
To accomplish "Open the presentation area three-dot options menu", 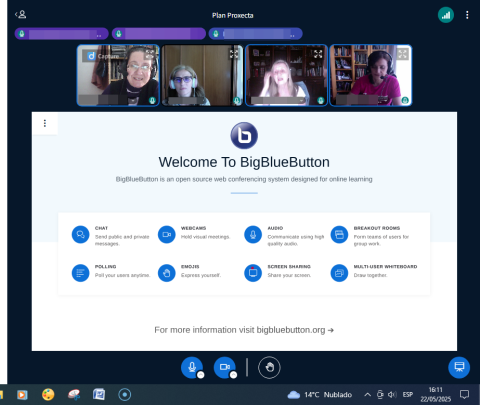I will (x=45, y=123).
